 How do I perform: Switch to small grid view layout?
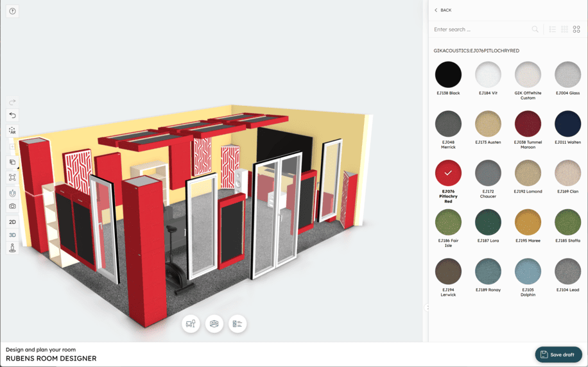[564, 30]
